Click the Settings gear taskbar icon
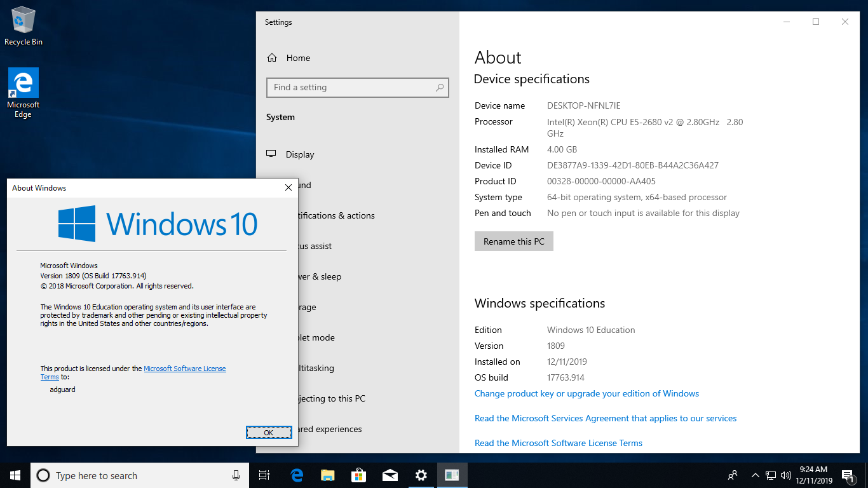 tap(421, 475)
